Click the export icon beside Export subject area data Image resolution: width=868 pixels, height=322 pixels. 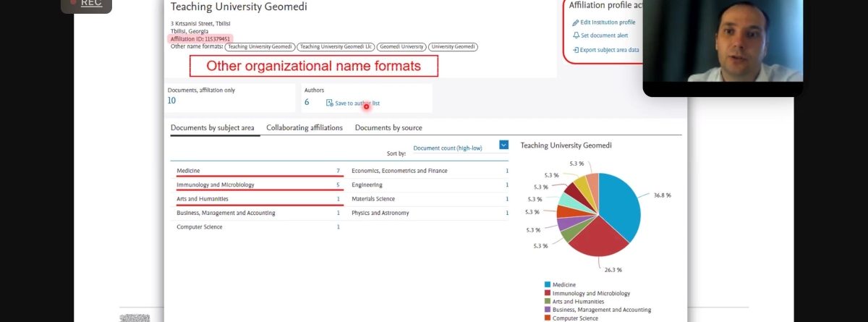coord(576,50)
